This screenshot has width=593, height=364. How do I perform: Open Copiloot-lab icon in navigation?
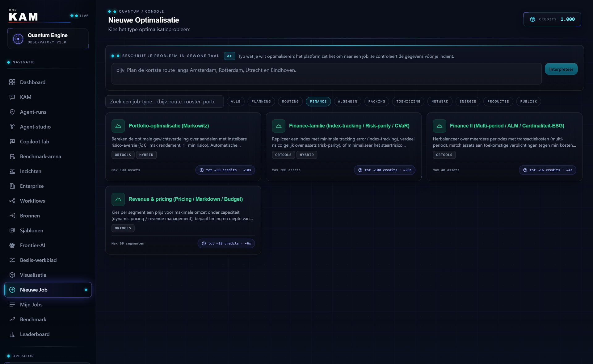click(x=12, y=141)
